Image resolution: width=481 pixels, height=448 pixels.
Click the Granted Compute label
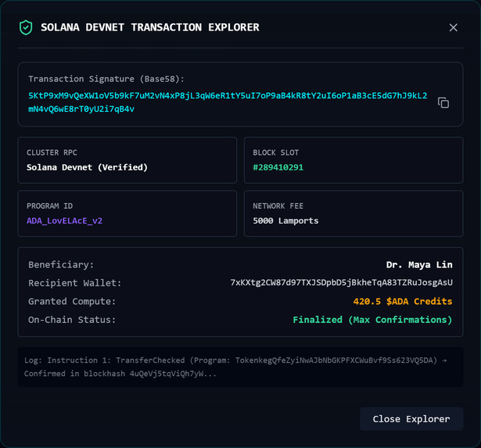(72, 302)
